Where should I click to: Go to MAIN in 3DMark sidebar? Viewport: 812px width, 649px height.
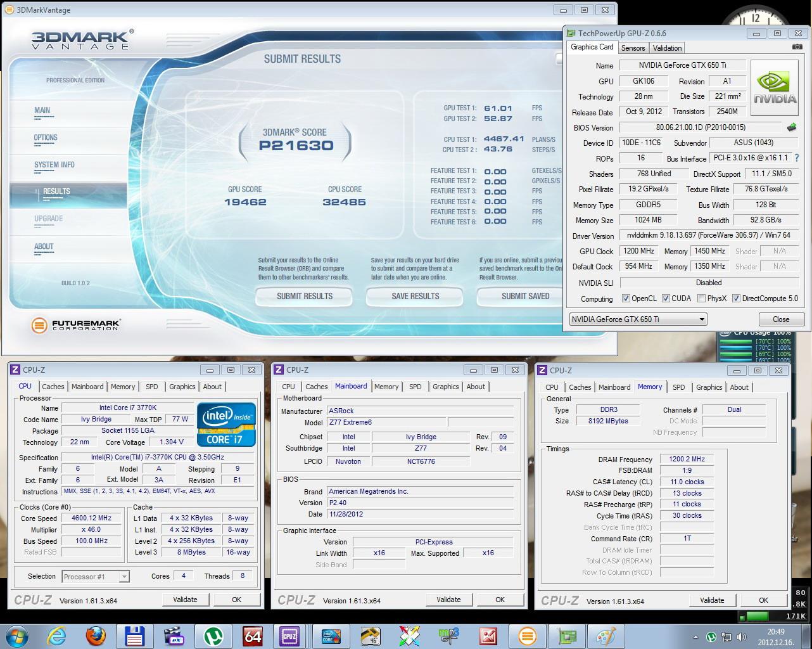pyautogui.click(x=42, y=110)
